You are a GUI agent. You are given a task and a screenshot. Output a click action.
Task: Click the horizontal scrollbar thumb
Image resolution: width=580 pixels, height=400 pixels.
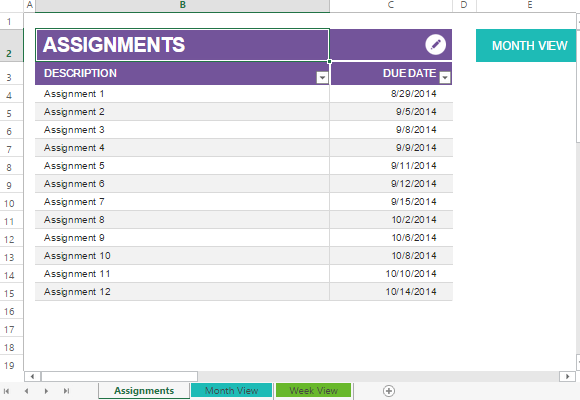[119, 377]
